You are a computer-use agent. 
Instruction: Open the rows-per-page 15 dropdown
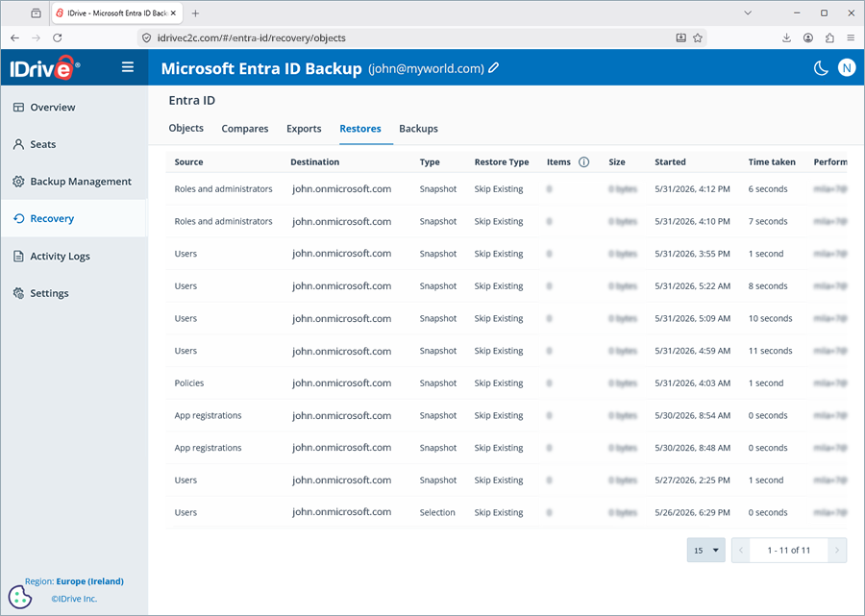(x=706, y=551)
